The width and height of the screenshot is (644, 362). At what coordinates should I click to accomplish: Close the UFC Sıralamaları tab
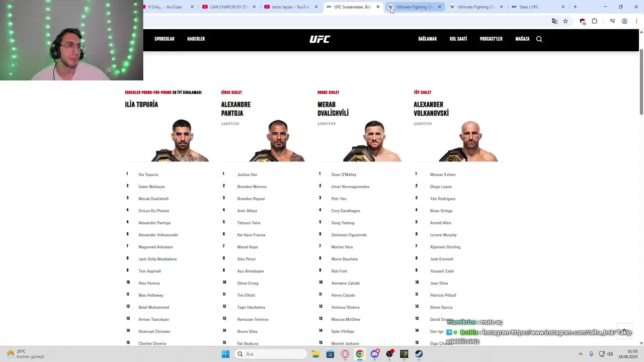point(378,7)
